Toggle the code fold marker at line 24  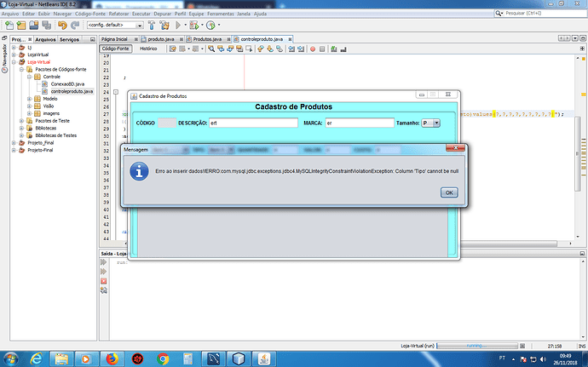(116, 92)
